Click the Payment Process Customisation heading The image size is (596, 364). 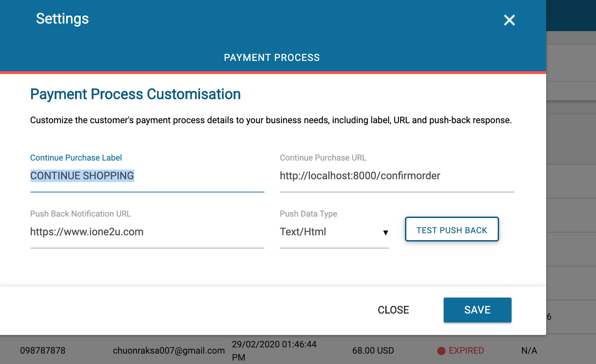click(135, 94)
